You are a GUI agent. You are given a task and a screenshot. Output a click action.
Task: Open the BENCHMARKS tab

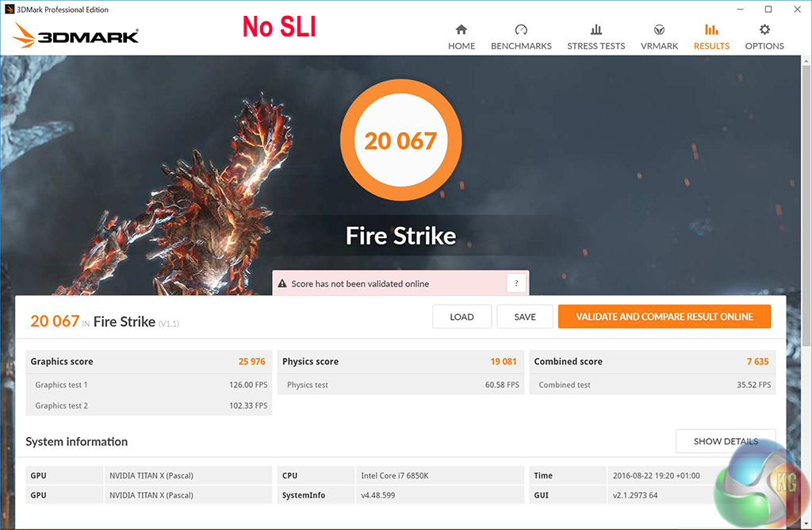[521, 37]
